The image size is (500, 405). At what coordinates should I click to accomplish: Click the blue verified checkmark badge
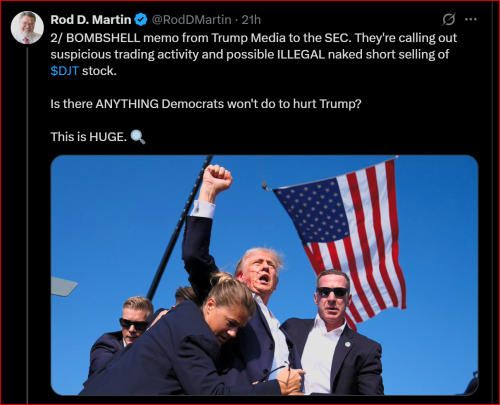[x=141, y=20]
